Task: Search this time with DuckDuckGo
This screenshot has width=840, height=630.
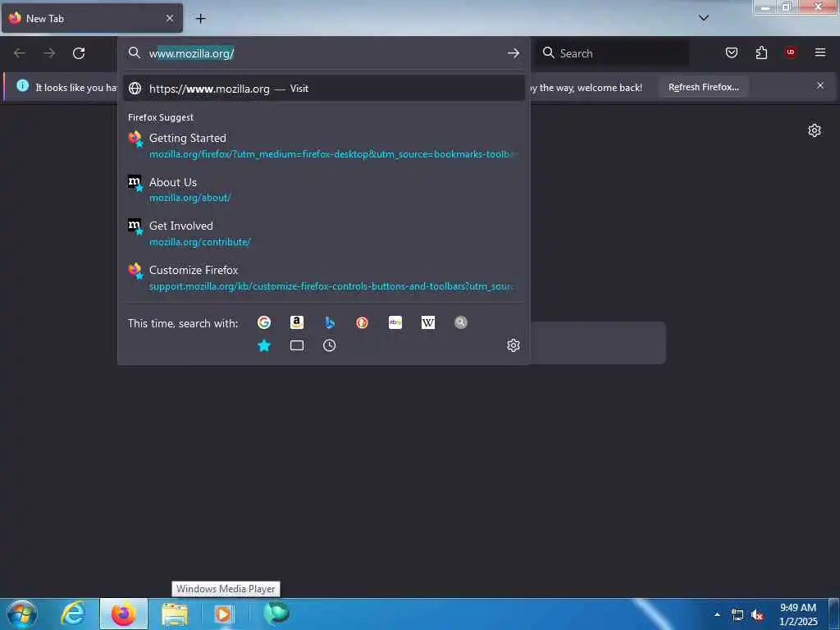Action: pyautogui.click(x=362, y=322)
